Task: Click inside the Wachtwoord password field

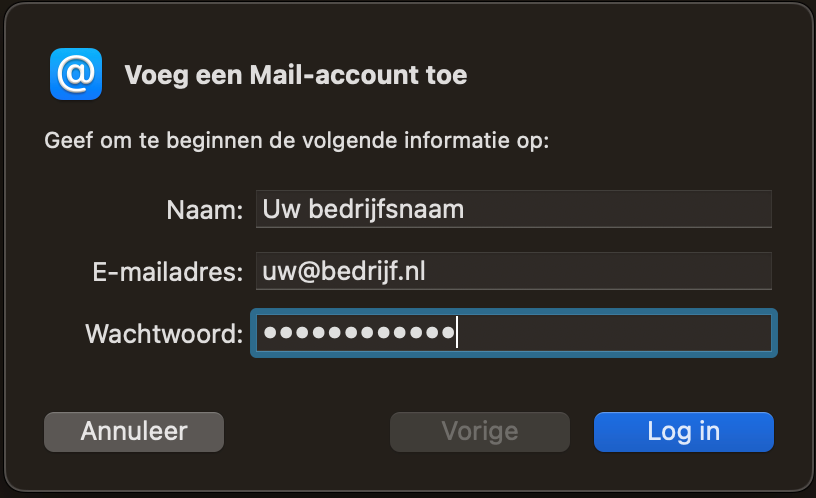Action: (x=514, y=333)
